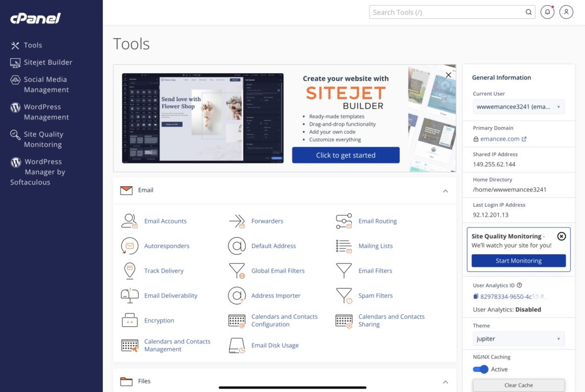Open notifications bell icon

547,12
